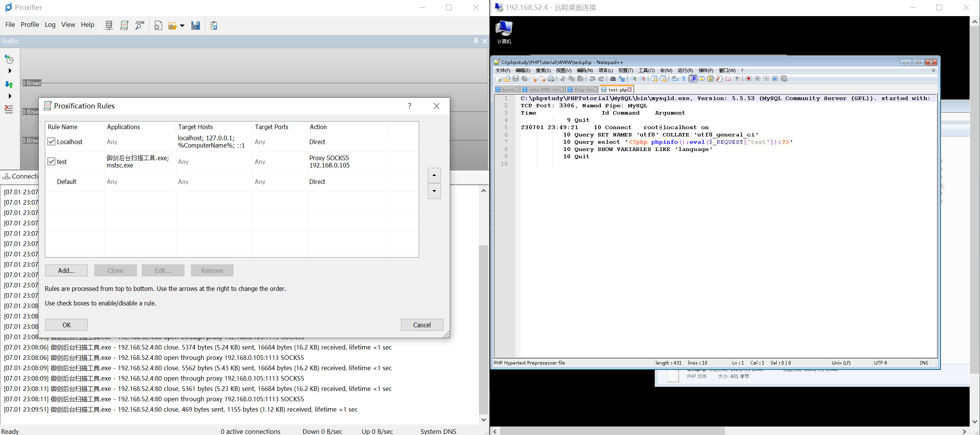Click the dialog help question mark
The width and height of the screenshot is (980, 435).
tap(409, 106)
